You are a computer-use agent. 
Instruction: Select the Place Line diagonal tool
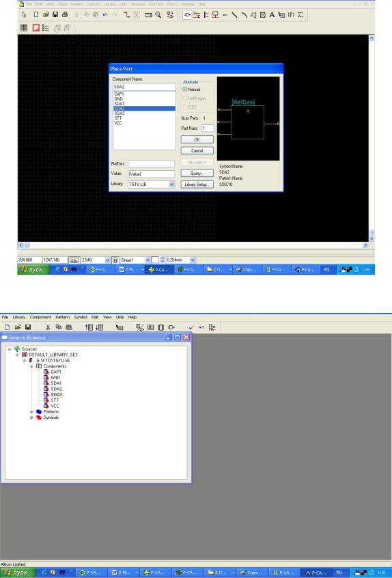(x=234, y=15)
